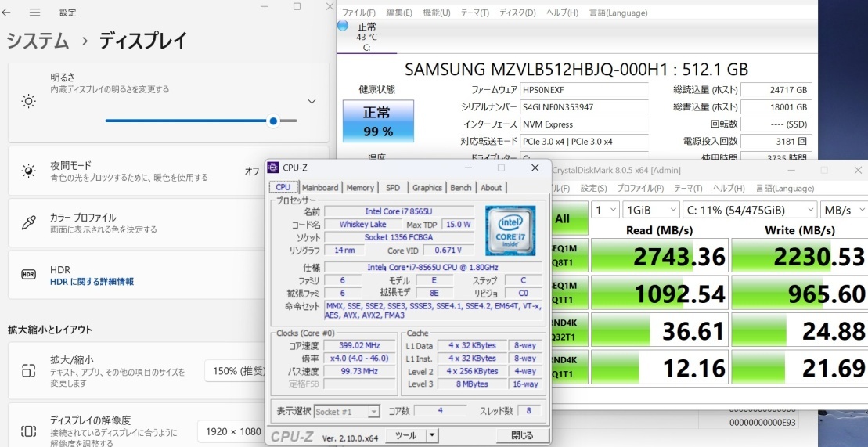868x447 pixels.
Task: Click the All benchmark button in CrystalDiskMark
Action: pyautogui.click(x=569, y=218)
